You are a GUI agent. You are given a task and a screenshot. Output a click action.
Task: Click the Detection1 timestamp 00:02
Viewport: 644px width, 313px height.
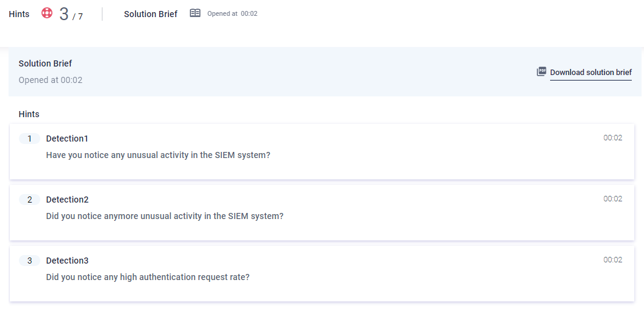(612, 138)
